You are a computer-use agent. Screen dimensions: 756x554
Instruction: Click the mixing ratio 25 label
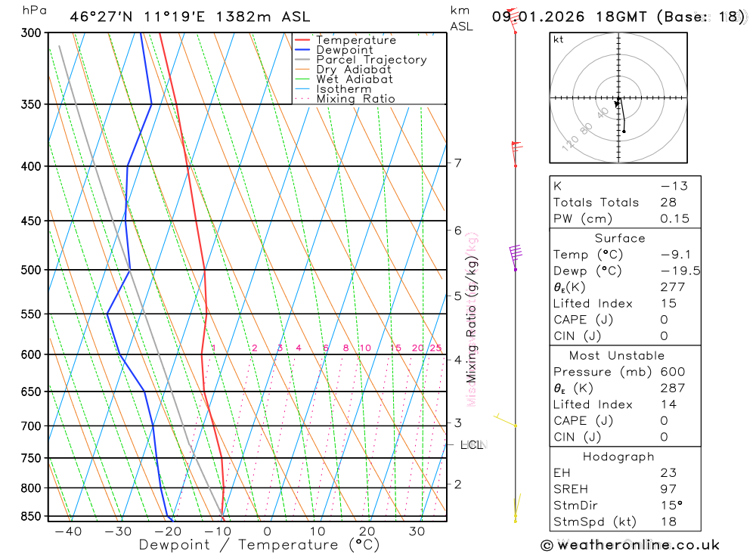click(x=435, y=348)
